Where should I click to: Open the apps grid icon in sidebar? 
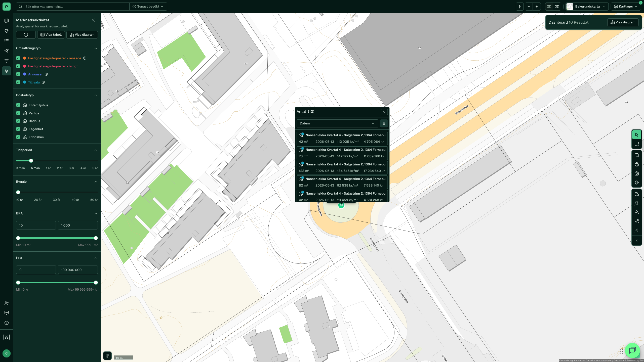[7, 337]
